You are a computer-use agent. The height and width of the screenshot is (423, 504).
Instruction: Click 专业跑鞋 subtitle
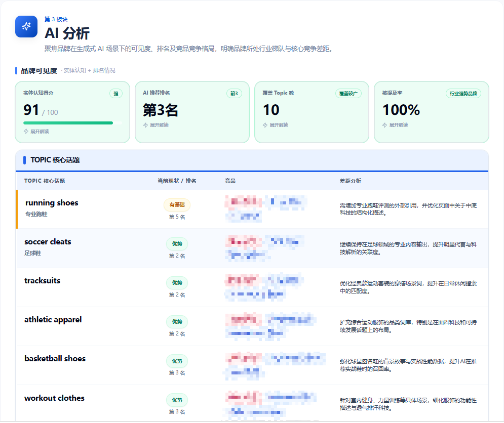click(36, 214)
